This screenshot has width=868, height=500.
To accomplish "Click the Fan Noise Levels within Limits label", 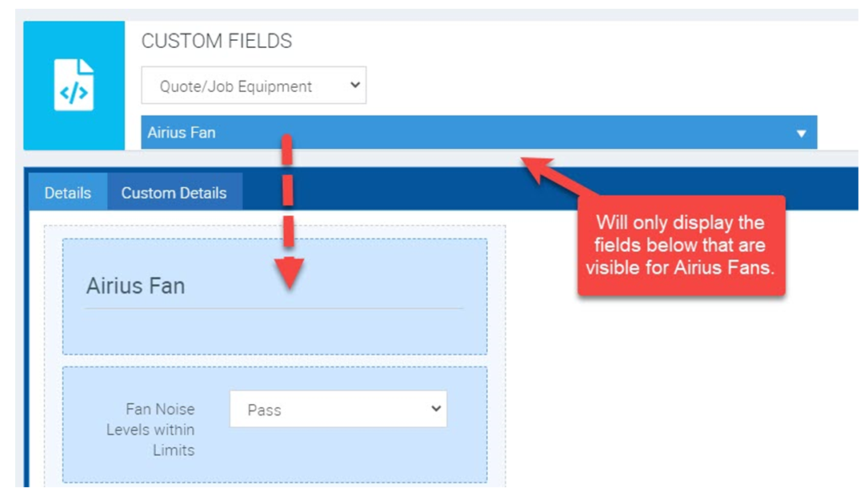I will click(x=151, y=430).
